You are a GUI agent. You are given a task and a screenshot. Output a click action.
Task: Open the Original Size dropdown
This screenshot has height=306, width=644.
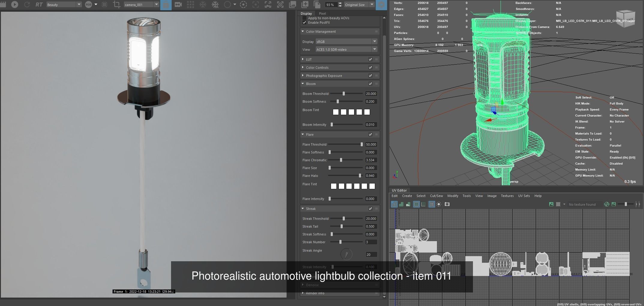click(x=359, y=5)
